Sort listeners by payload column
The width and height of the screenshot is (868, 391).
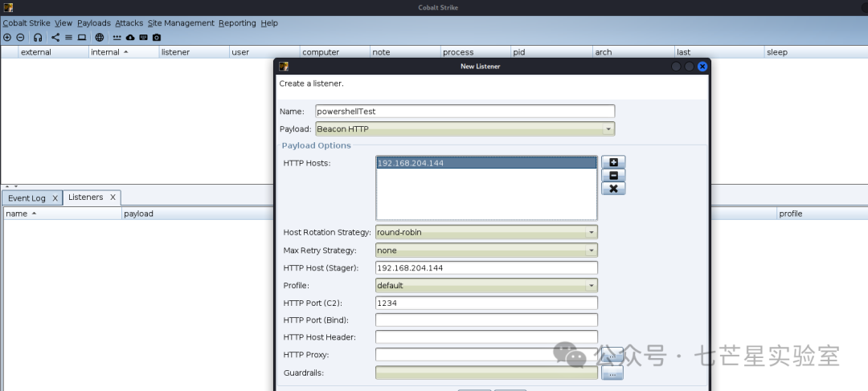[x=198, y=214]
